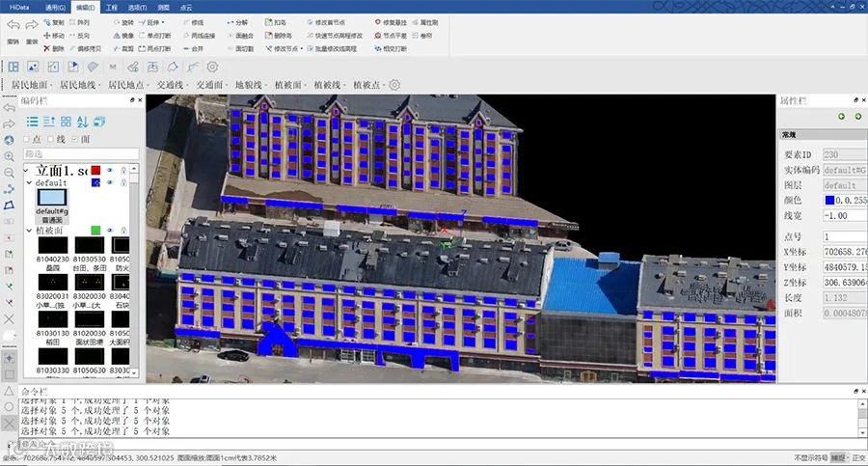Click the blue 颜色 swatch in 属性栏

pyautogui.click(x=829, y=200)
